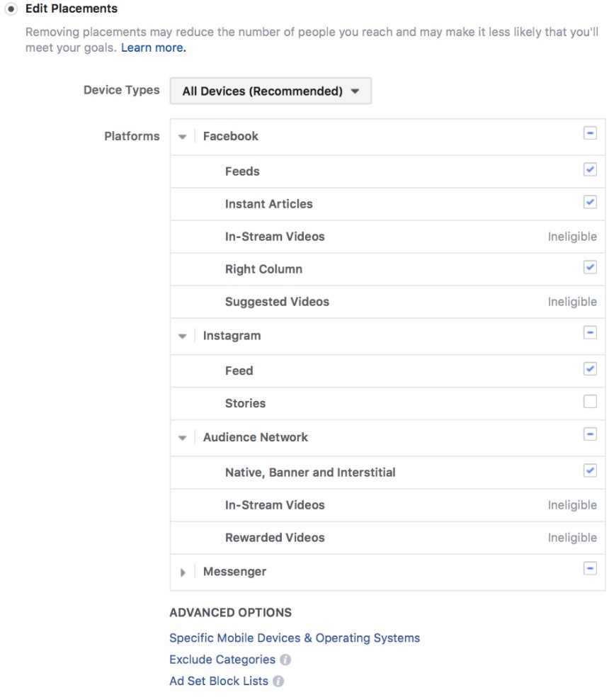Uncheck the Right Column placement
The height and width of the screenshot is (700, 609).
pos(590,267)
